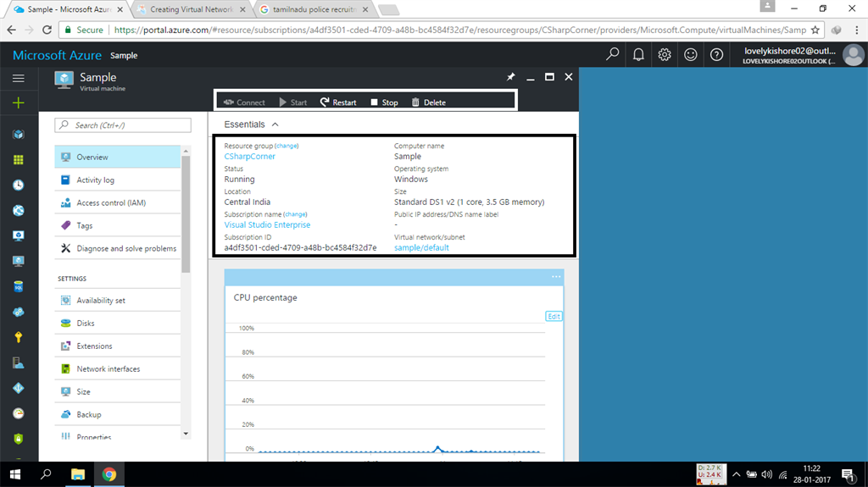The height and width of the screenshot is (487, 868).
Task: Open portal settings gear icon
Action: tap(665, 54)
